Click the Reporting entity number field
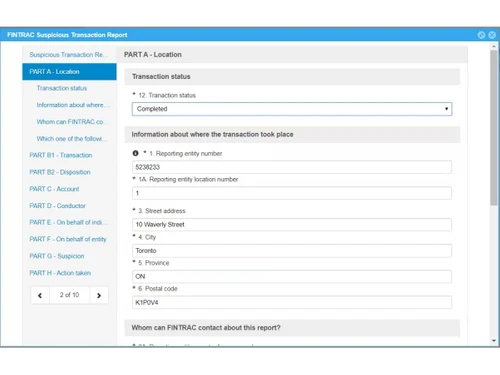The width and height of the screenshot is (500, 375). tap(292, 167)
